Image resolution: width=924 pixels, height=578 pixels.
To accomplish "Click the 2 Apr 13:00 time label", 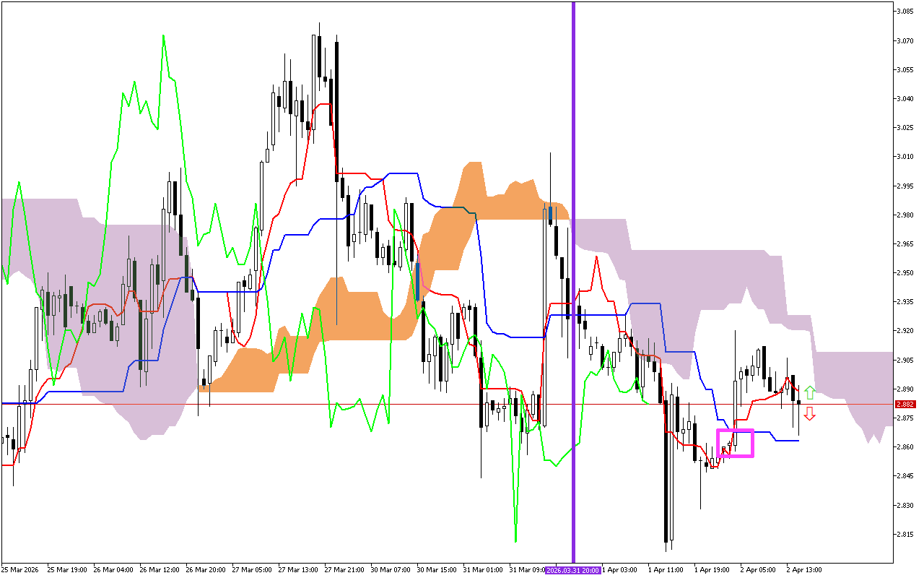I will pyautogui.click(x=804, y=570).
